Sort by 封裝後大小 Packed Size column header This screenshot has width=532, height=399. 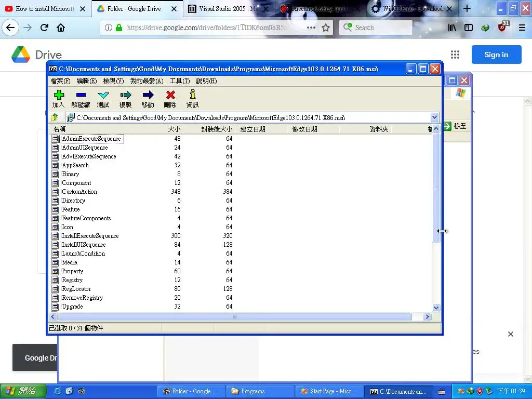tap(209, 129)
